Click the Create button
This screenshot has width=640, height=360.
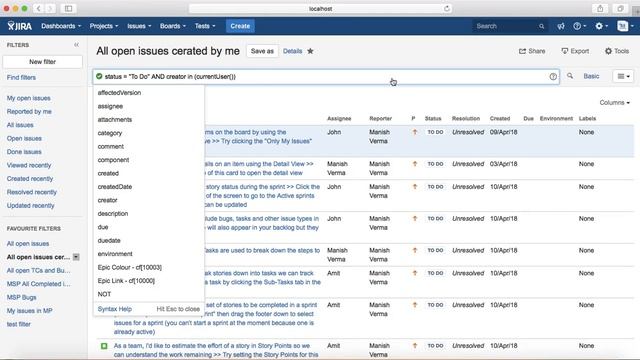pyautogui.click(x=240, y=26)
